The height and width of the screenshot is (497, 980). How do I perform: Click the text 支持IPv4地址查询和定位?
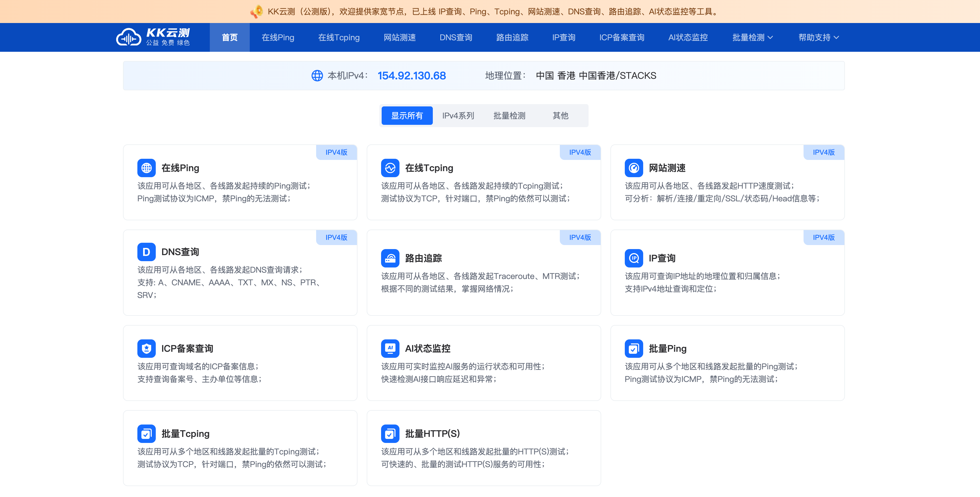[x=671, y=289]
